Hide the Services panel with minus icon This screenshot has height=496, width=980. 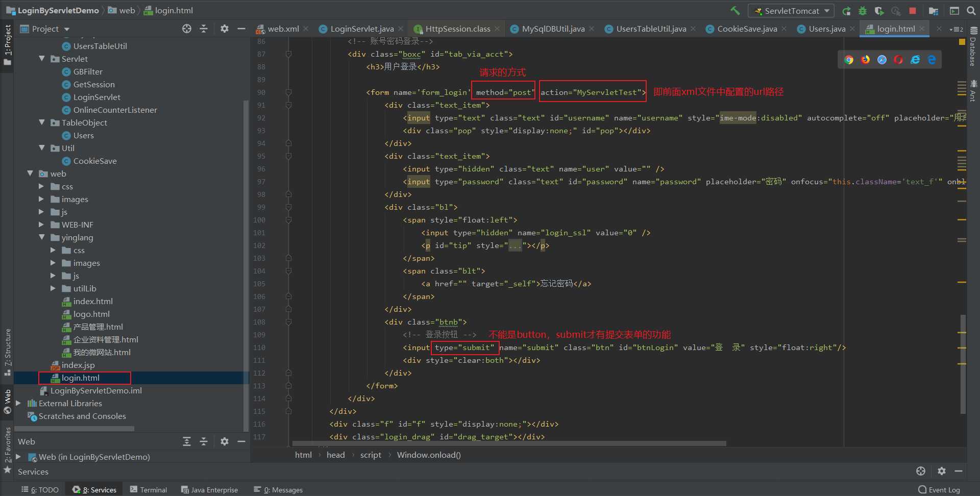(959, 471)
